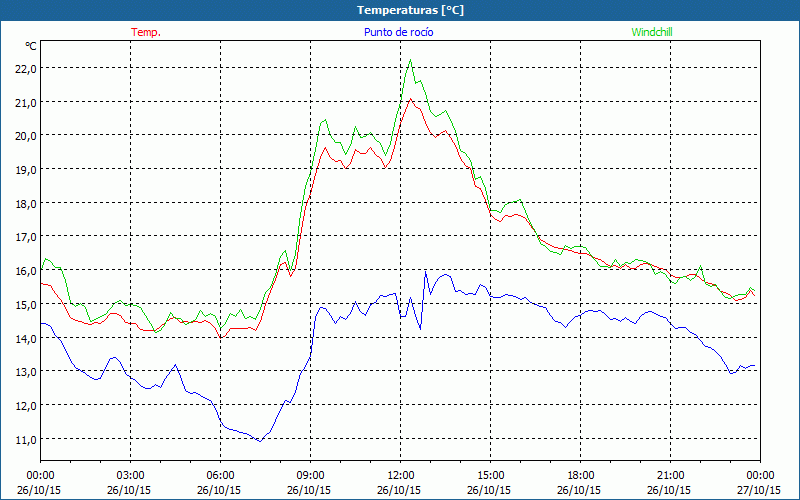Click the 16,0 y-axis value
The height and width of the screenshot is (500, 800).
(26, 271)
